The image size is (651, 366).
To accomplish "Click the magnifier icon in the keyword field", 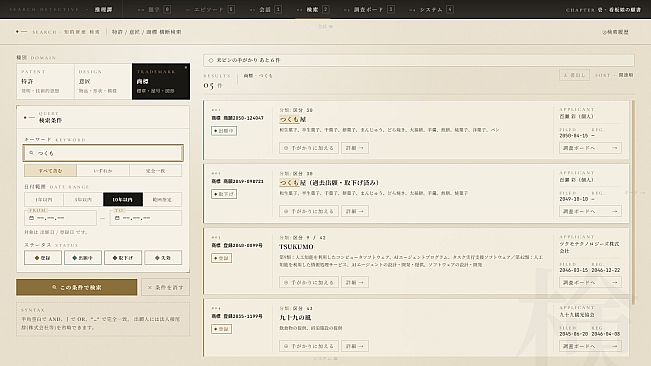I will click(31, 153).
